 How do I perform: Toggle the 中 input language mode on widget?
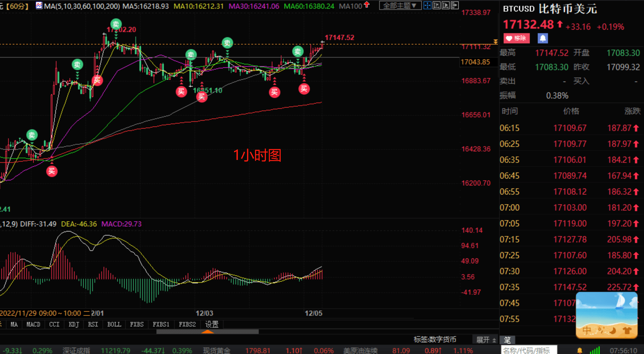pyautogui.click(x=587, y=331)
